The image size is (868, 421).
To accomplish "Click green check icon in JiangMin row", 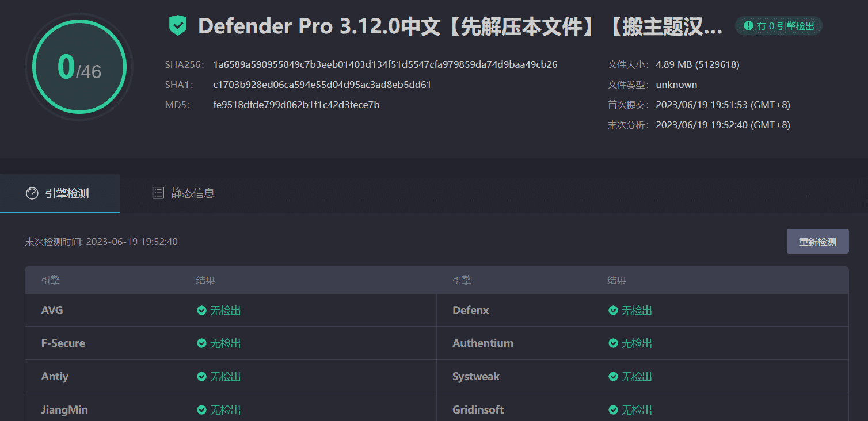I will pos(201,410).
